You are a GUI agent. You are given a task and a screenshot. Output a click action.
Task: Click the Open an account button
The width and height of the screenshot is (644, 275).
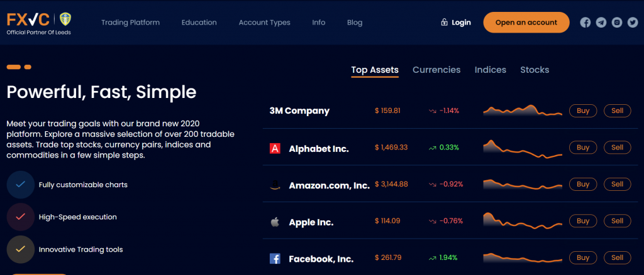(x=526, y=23)
